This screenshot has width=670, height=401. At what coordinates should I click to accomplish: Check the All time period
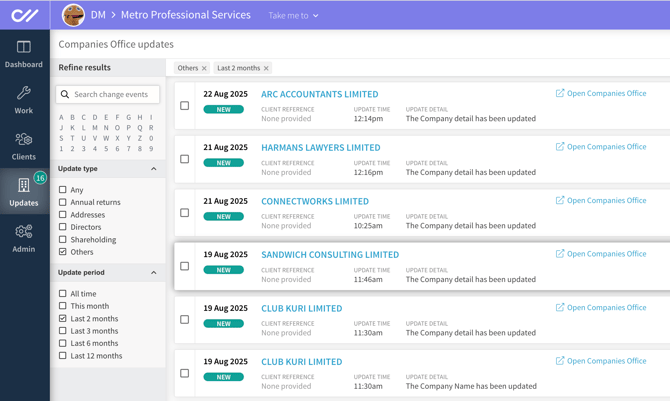pyautogui.click(x=63, y=293)
